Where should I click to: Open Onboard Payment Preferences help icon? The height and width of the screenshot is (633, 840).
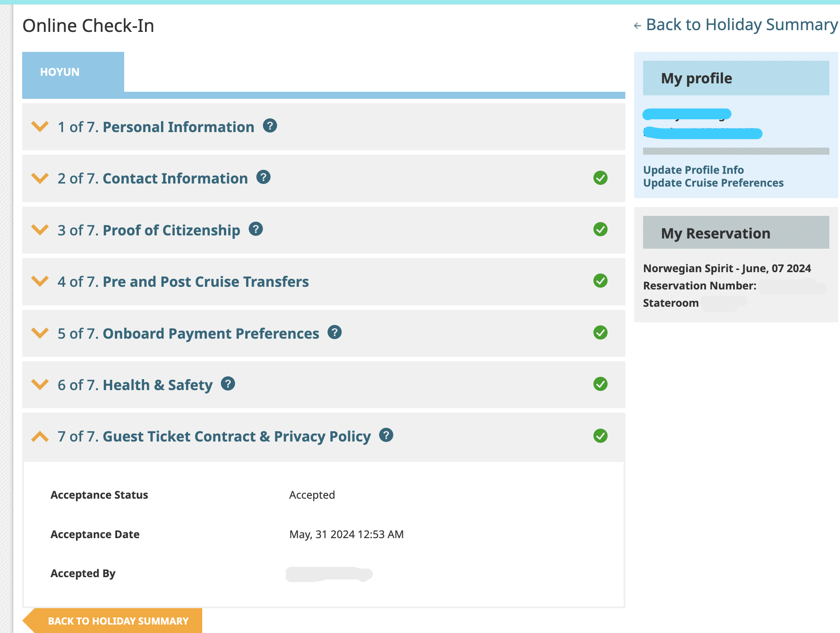coord(334,332)
